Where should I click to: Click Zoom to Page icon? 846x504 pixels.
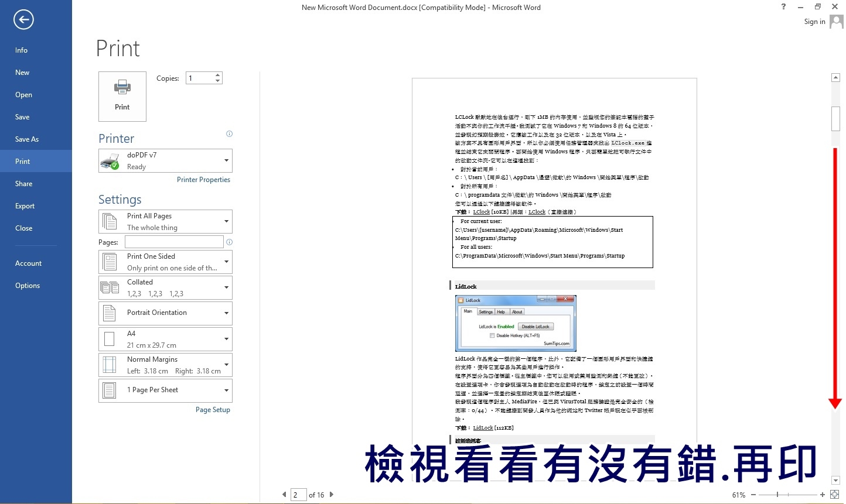tap(835, 495)
